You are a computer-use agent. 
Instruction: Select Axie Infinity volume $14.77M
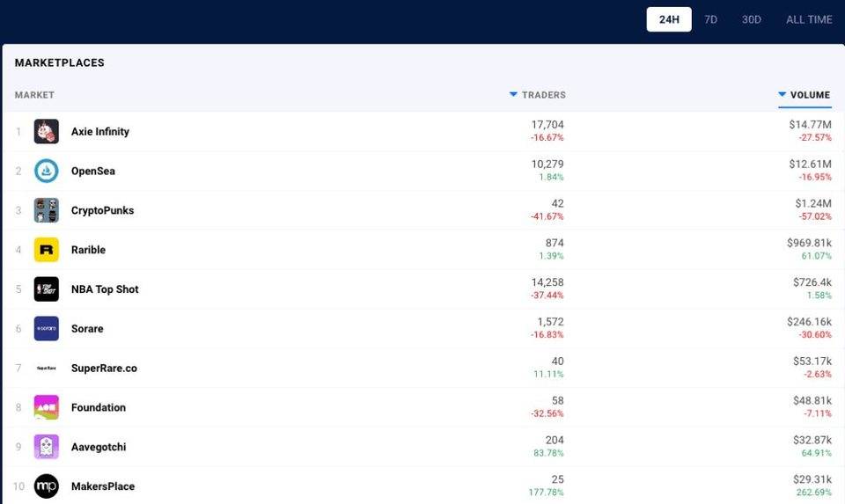(810, 124)
